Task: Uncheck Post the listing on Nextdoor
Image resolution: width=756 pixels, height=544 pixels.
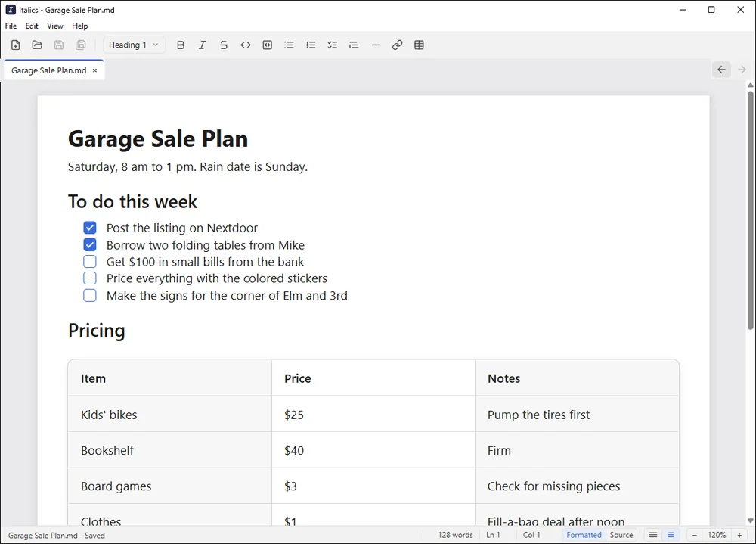Action: 90,228
